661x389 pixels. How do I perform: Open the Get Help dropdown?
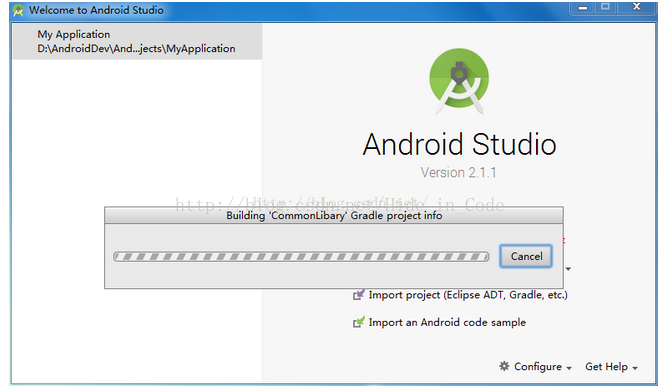click(x=611, y=367)
